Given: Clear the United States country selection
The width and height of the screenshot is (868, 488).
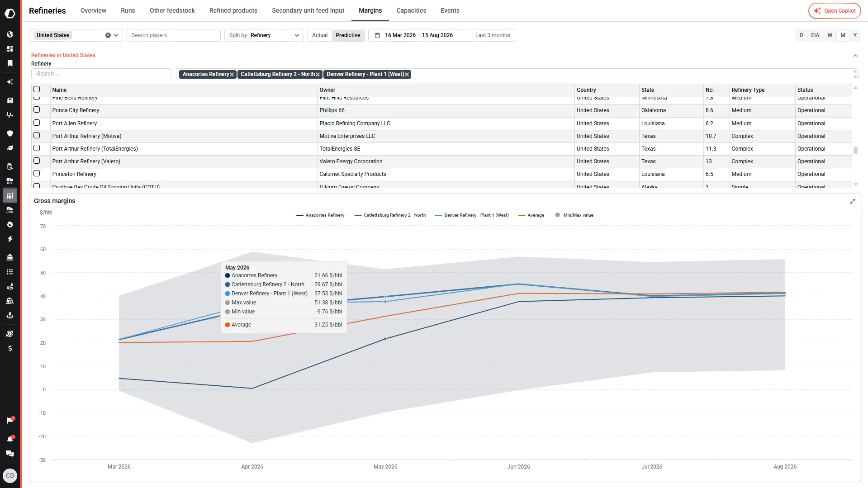Looking at the screenshot, I should (108, 35).
